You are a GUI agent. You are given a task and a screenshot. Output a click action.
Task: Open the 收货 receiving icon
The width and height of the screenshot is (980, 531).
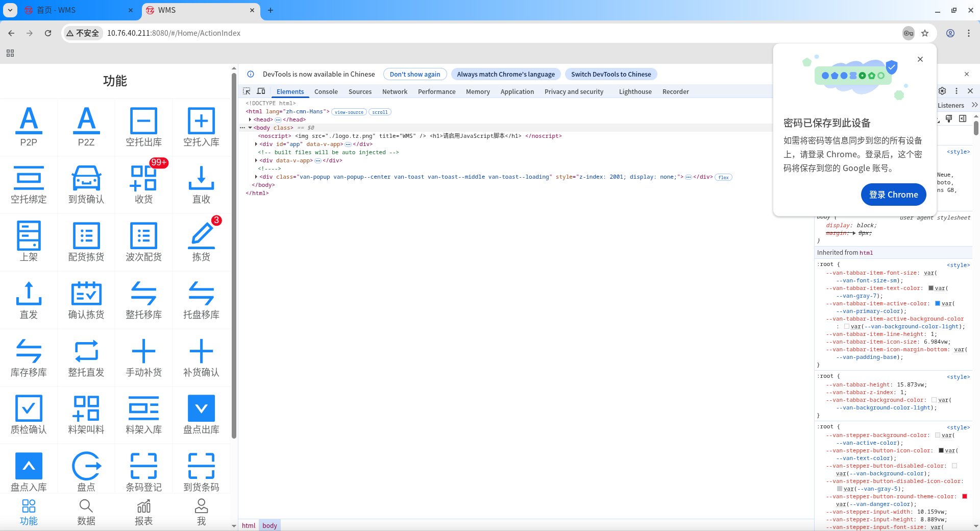pyautogui.click(x=143, y=178)
